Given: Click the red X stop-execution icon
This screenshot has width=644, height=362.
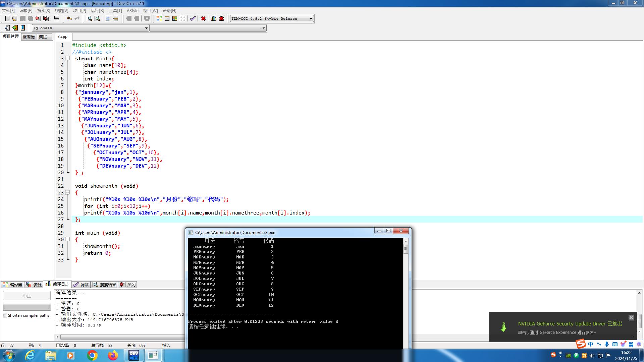Looking at the screenshot, I should point(203,18).
